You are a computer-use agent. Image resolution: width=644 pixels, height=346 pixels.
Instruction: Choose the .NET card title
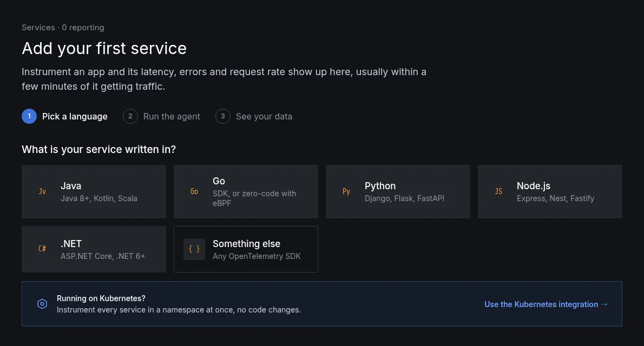(x=71, y=244)
